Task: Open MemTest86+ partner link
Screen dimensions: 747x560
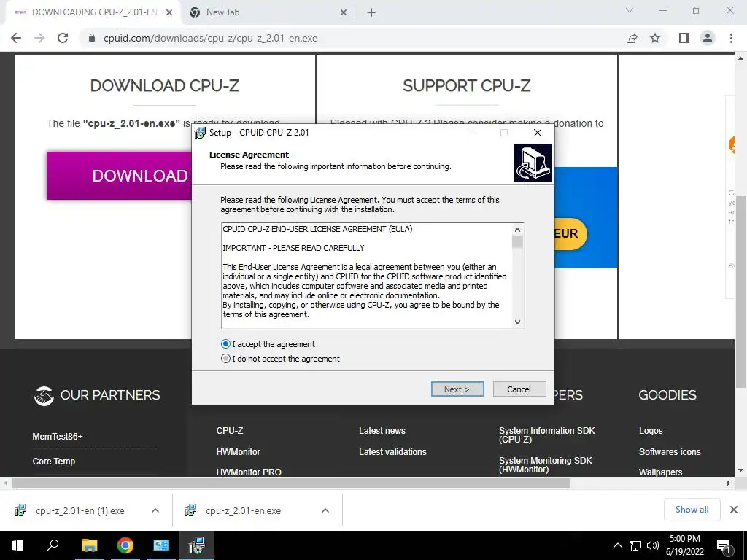Action: tap(58, 436)
